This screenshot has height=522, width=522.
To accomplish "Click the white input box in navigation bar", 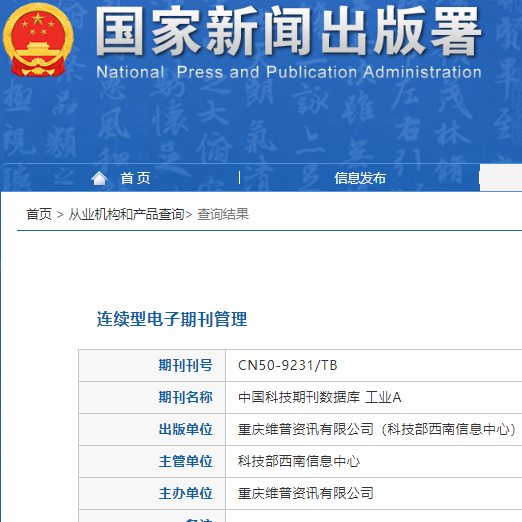I will pyautogui.click(x=501, y=178).
